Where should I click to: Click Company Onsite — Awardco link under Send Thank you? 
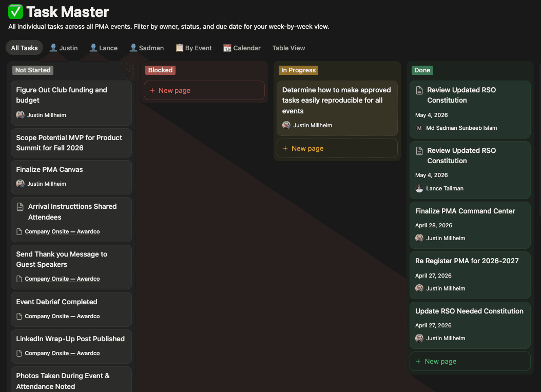(62, 279)
